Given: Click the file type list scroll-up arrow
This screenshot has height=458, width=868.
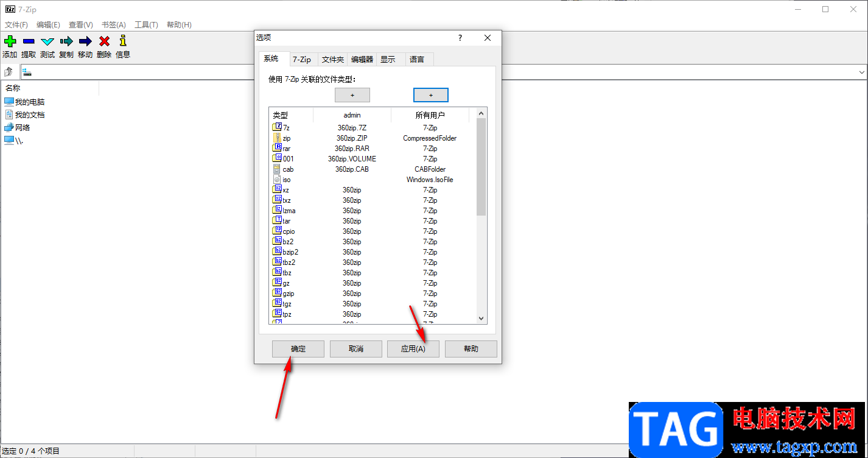Looking at the screenshot, I should click(x=481, y=113).
